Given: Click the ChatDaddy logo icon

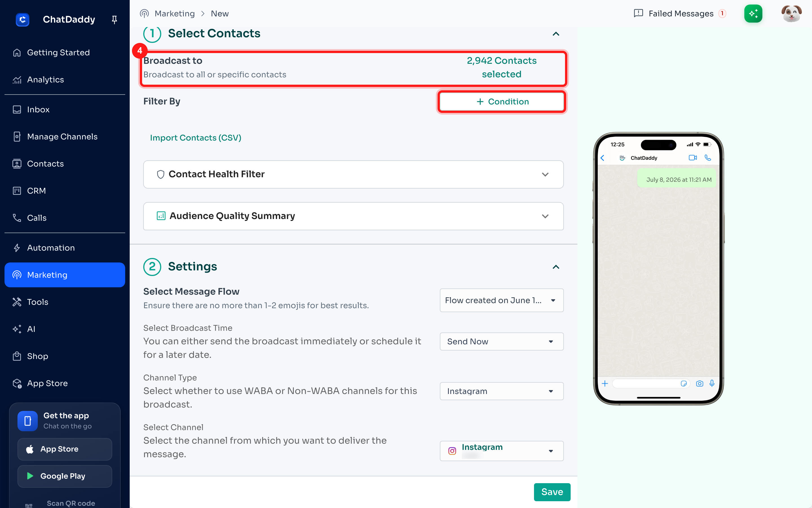Looking at the screenshot, I should tap(23, 19).
